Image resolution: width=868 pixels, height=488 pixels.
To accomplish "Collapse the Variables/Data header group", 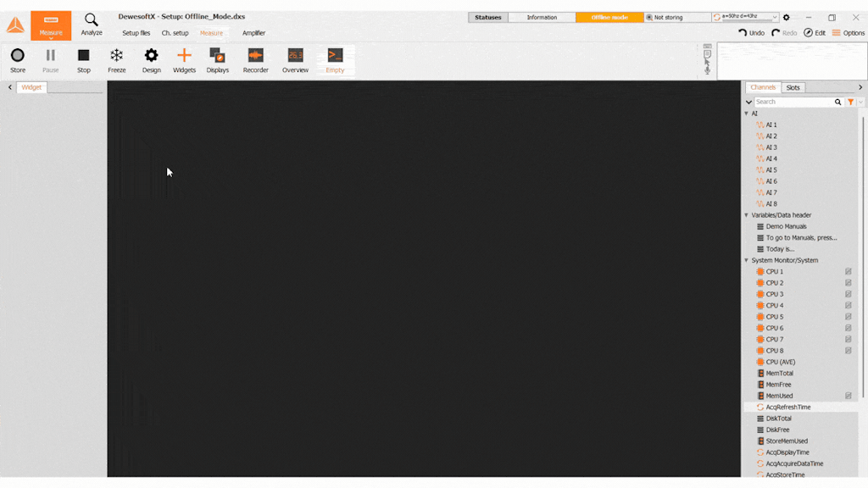I will click(x=746, y=215).
